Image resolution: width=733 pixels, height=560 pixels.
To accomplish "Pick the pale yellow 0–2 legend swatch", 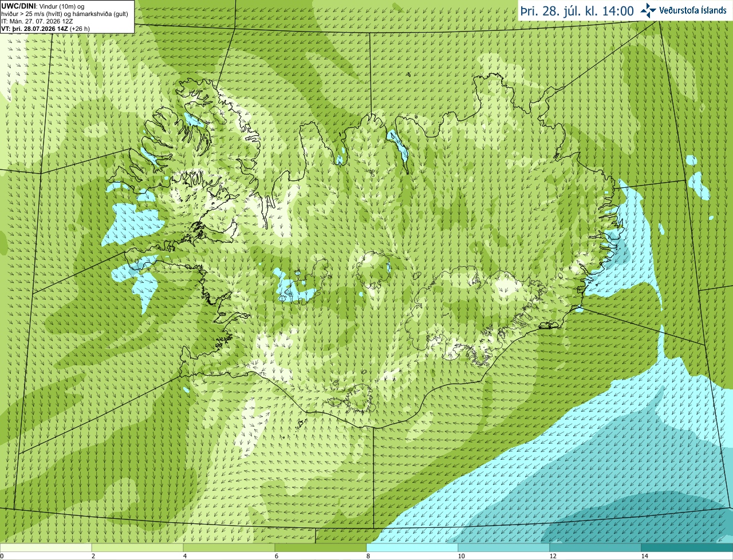I will (x=46, y=547).
